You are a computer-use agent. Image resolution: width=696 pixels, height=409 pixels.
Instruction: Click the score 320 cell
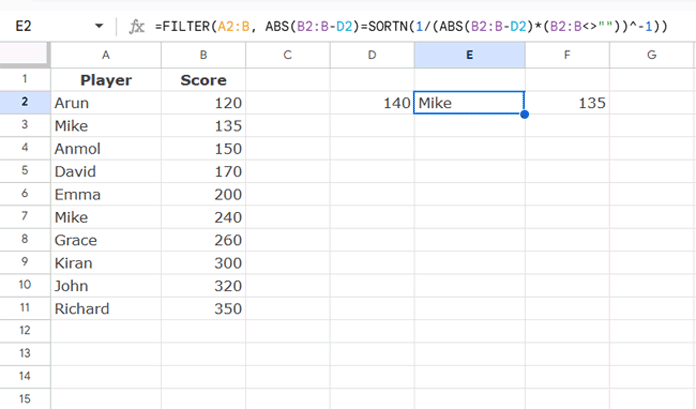pos(203,286)
